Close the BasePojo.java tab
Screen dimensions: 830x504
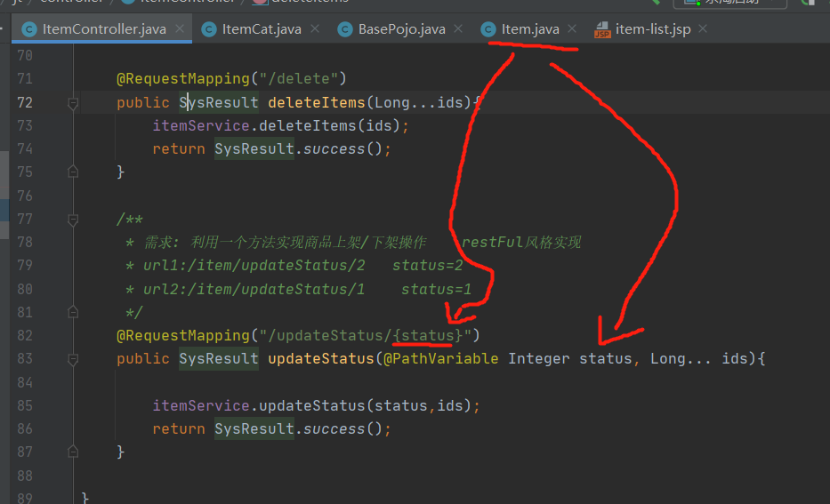[x=458, y=28]
